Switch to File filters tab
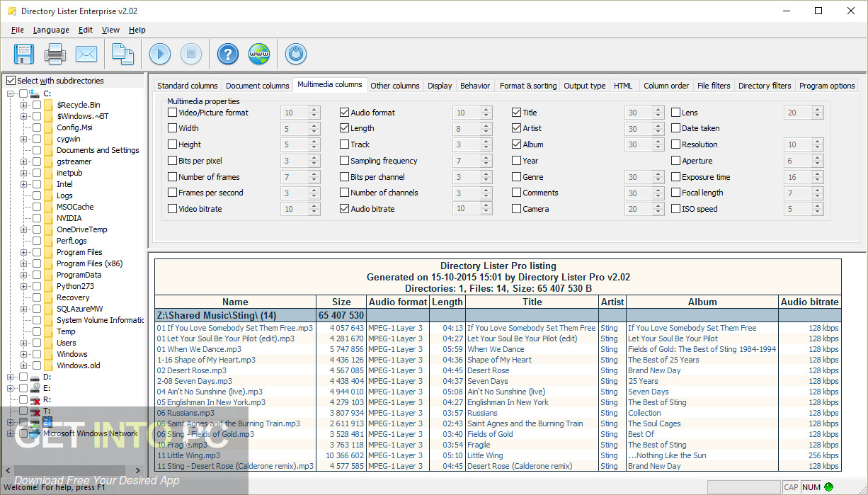This screenshot has height=495, width=868. click(714, 86)
